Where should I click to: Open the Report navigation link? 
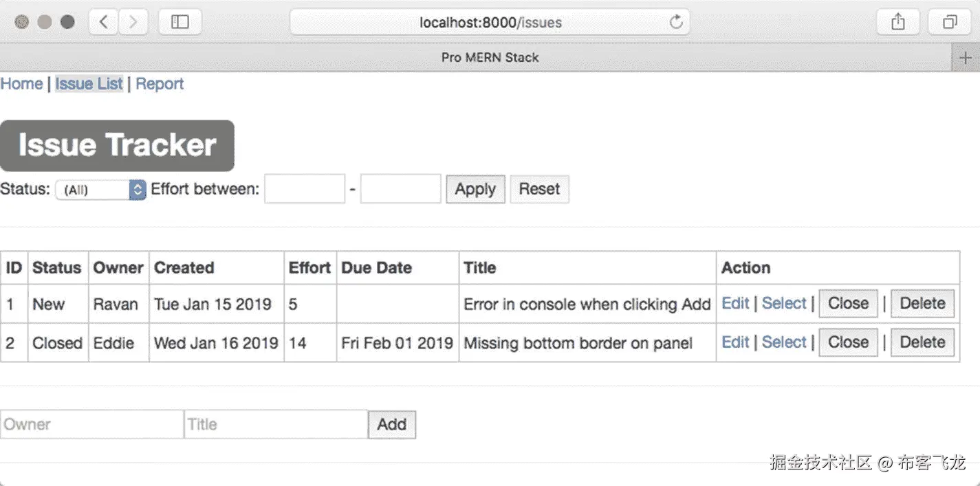(x=160, y=84)
